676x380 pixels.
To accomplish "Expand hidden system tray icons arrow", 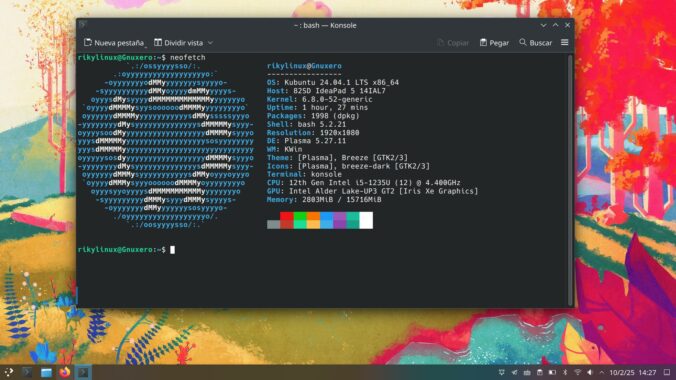I will click(x=602, y=373).
